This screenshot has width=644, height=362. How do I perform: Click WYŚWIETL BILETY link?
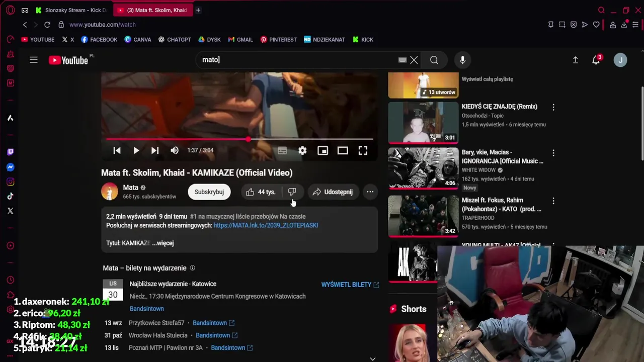point(350,285)
